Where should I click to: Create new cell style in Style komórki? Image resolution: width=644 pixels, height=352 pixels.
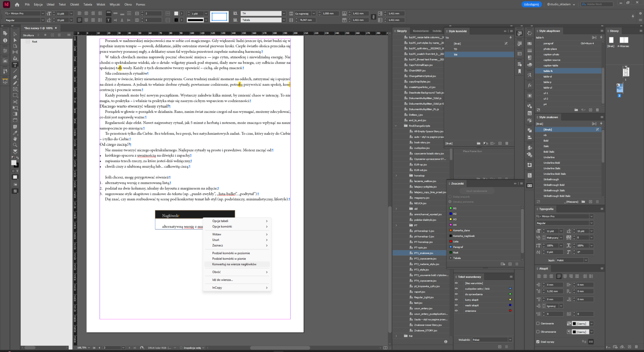500,143
